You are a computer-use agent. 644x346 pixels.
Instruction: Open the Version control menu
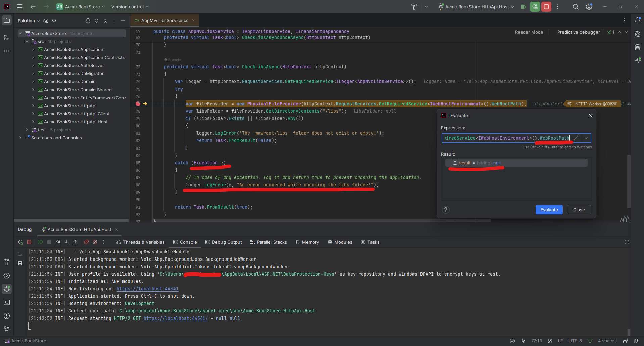click(130, 7)
